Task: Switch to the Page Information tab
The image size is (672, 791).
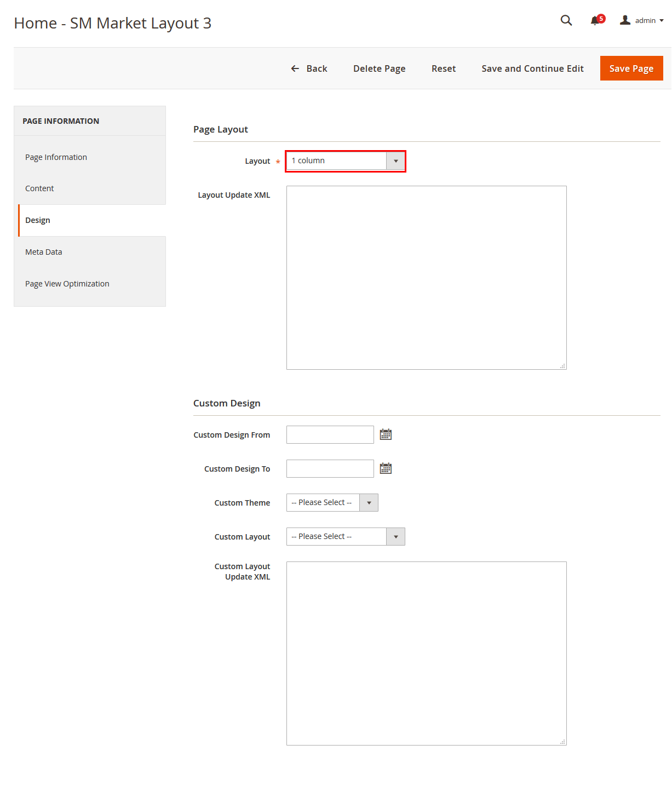Action: click(56, 157)
